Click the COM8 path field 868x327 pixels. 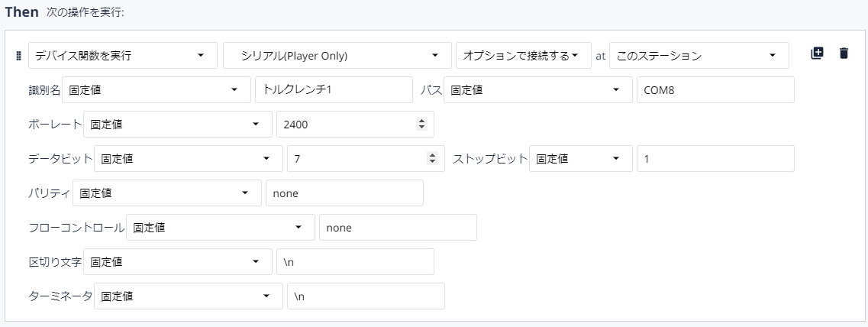(x=715, y=90)
